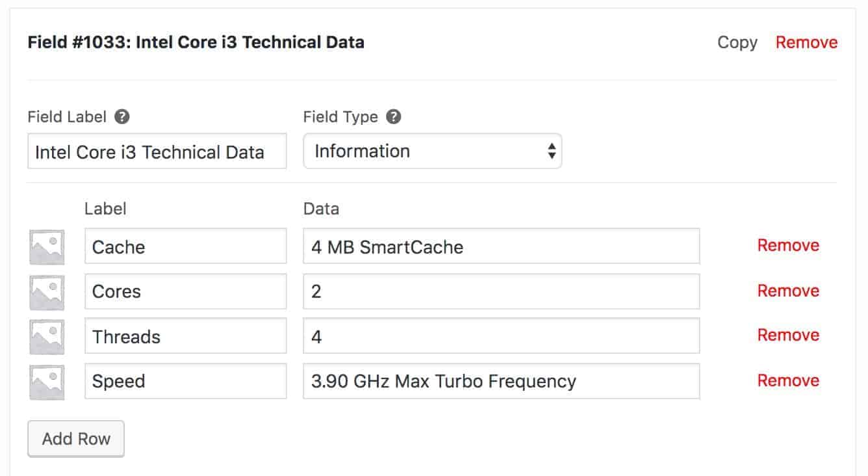Select the 3.90 GHz Max Turbo Frequency field
Image resolution: width=868 pixels, height=476 pixels.
click(x=502, y=381)
